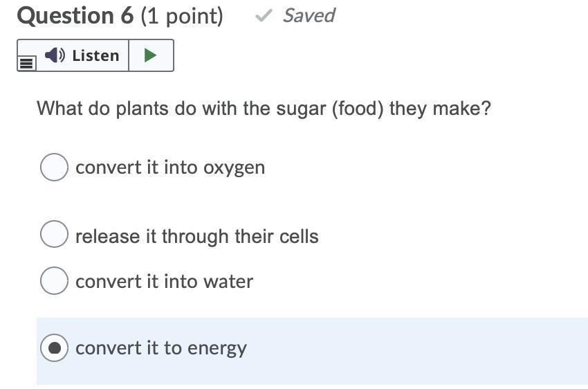The width and height of the screenshot is (588, 389).
Task: Click the empty right side of the highlighted answer row
Action: coord(450,351)
